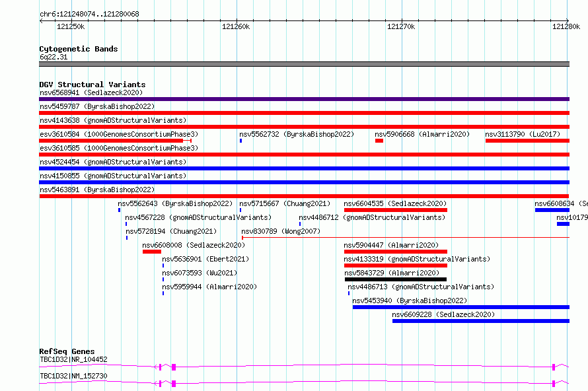Select nsv5904447 (Almarri2020) label
Image resolution: width=588 pixels, height=391 pixels.
point(391,245)
